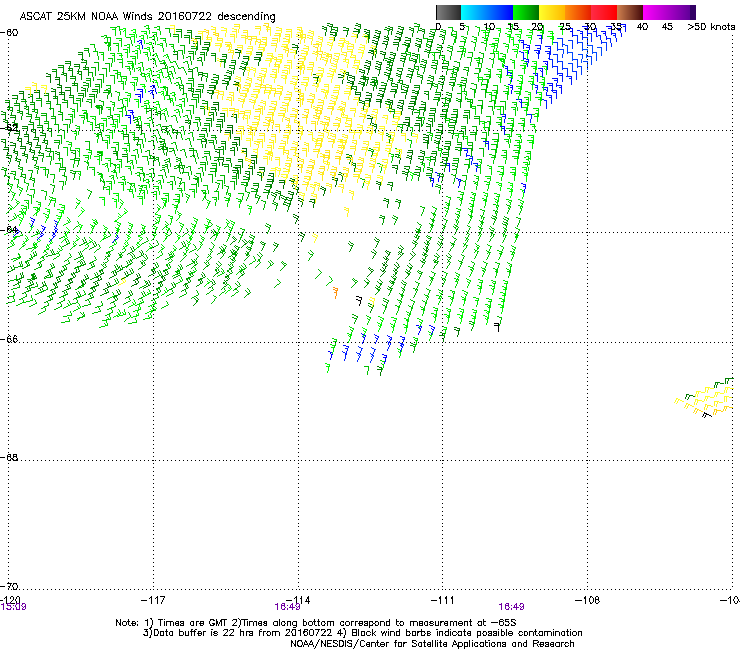Click the '-111' longitude axis label

point(443,600)
